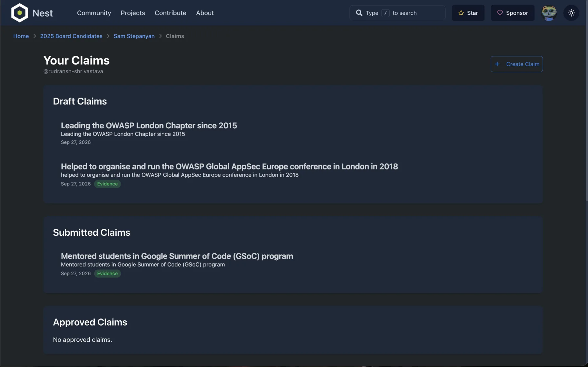The width and height of the screenshot is (588, 367).
Task: Click the star icon in Star button
Action: click(461, 13)
